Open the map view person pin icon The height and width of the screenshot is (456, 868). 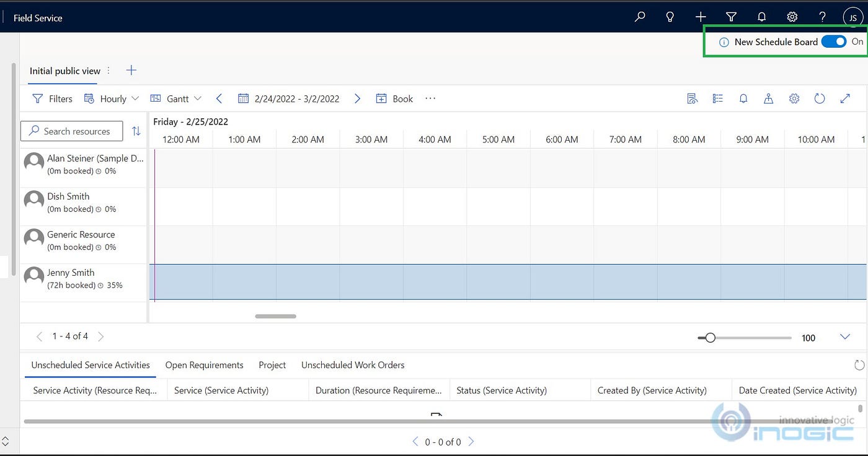coord(769,99)
